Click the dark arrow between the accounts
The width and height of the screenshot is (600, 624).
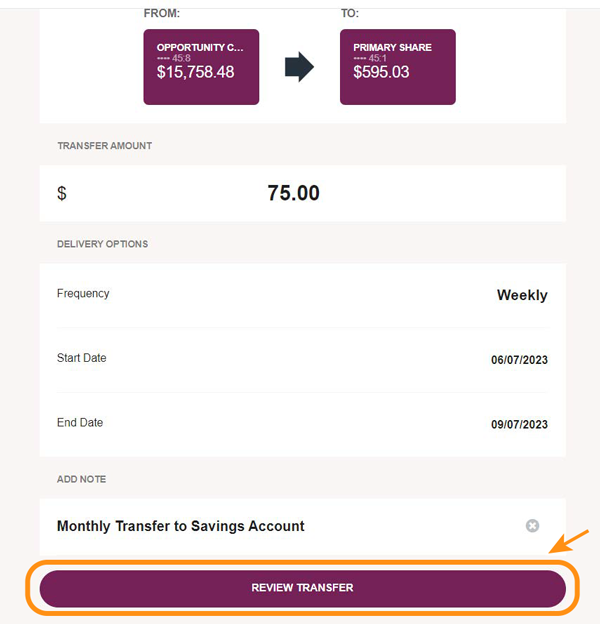[x=299, y=67]
